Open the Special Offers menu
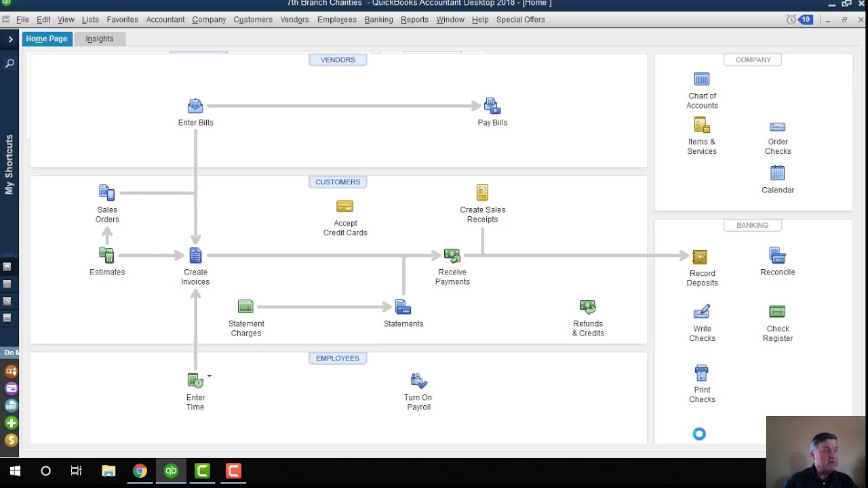 (x=520, y=20)
